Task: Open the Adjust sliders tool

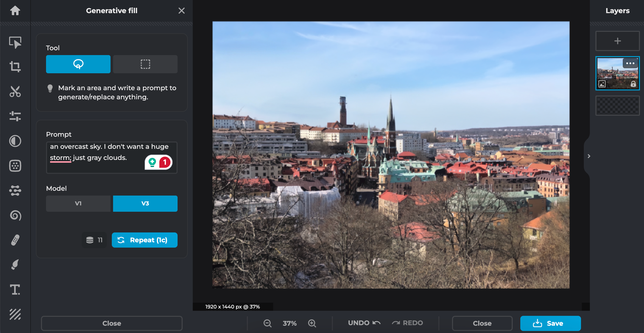Action: click(15, 116)
